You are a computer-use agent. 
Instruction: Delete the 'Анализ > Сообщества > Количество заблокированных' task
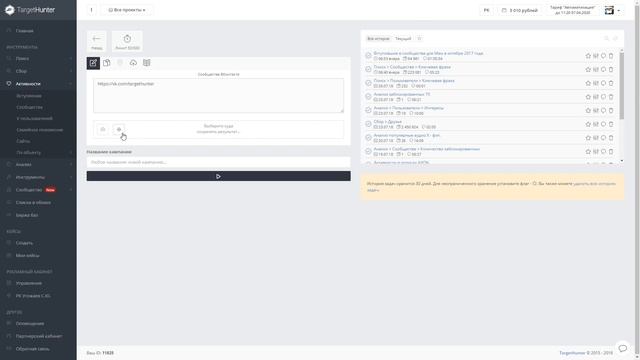(x=611, y=151)
